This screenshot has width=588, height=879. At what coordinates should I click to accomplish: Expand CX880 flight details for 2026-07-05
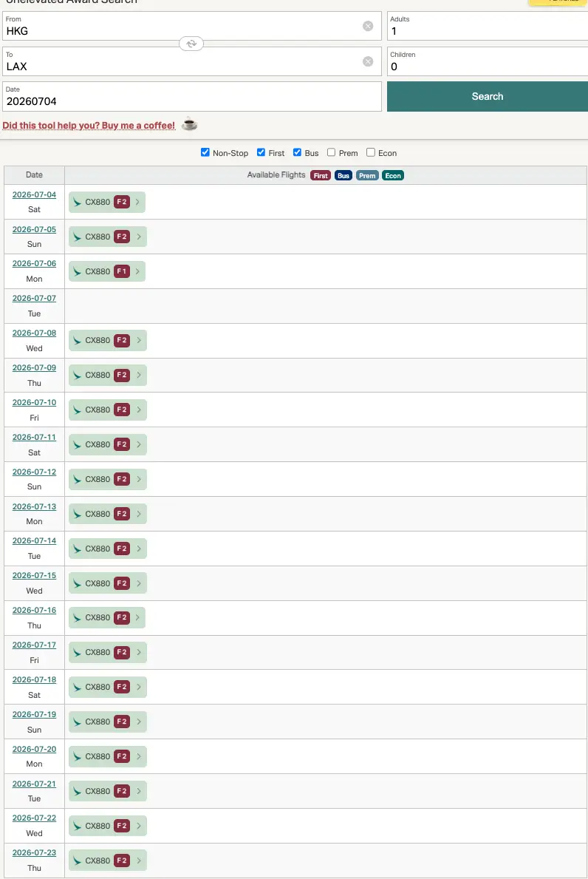(x=137, y=237)
